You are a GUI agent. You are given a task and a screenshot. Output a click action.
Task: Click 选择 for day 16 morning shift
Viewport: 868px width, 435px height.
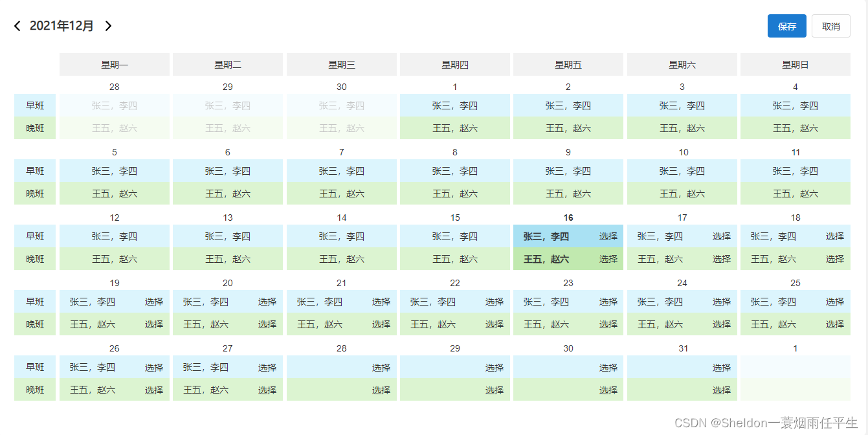click(x=608, y=236)
